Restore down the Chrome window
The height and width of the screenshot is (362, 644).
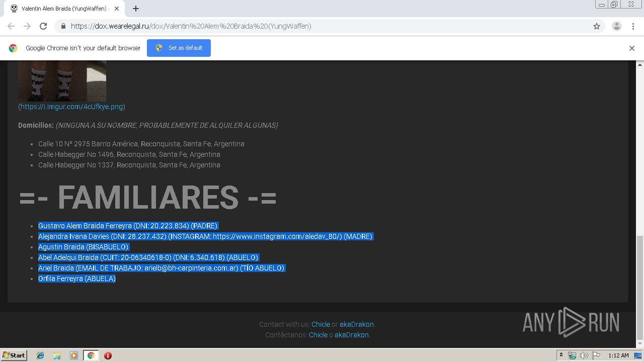pos(614,5)
